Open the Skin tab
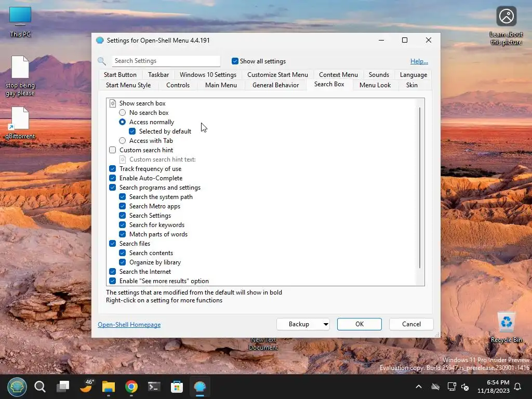Image resolution: width=532 pixels, height=399 pixels. tap(412, 85)
